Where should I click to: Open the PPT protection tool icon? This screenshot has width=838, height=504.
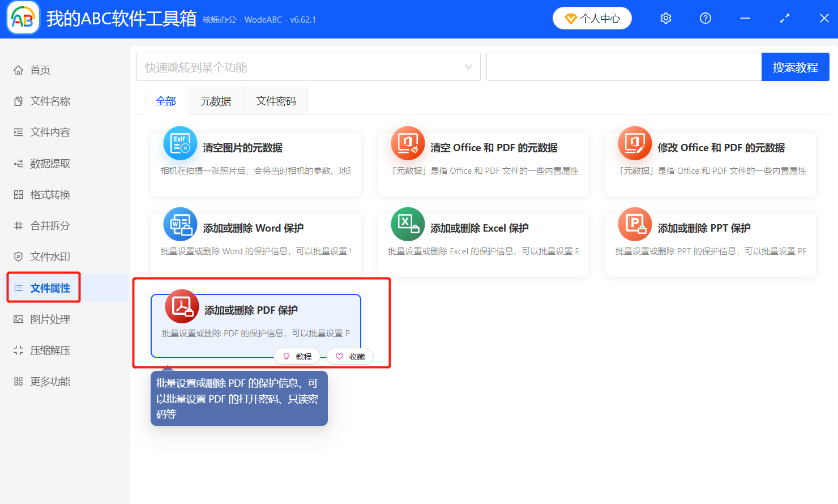pyautogui.click(x=634, y=224)
